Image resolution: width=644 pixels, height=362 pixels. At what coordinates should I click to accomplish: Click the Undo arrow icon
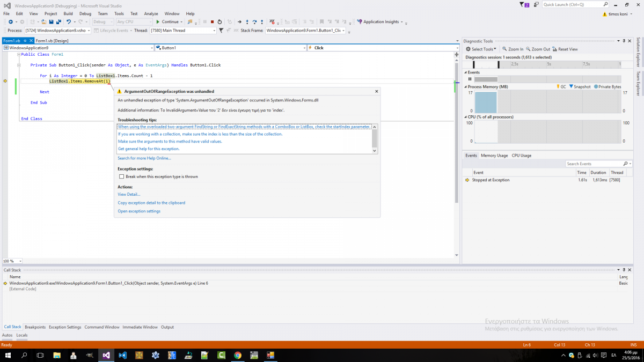69,22
